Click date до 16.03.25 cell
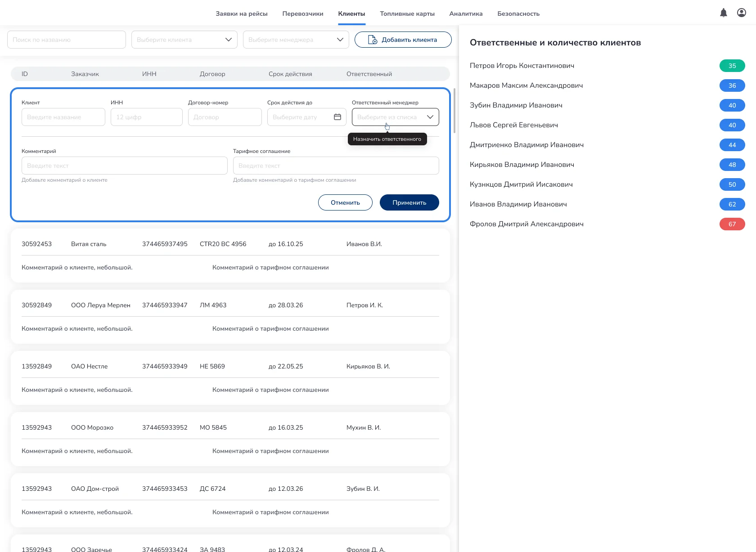 click(x=286, y=427)
